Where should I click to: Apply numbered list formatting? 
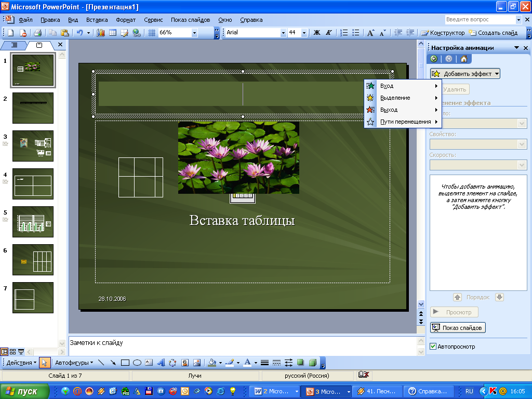point(344,33)
